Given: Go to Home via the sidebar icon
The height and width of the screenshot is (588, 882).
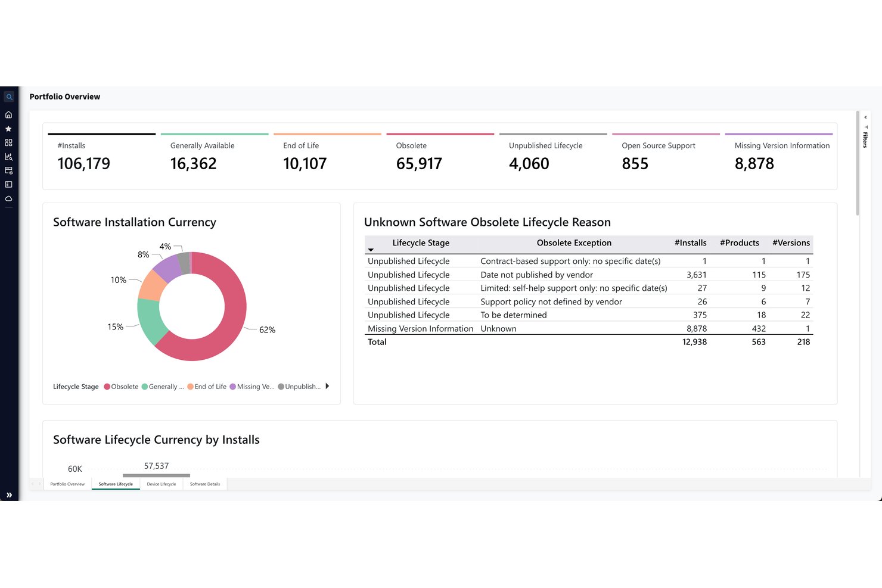Looking at the screenshot, I should [9, 114].
